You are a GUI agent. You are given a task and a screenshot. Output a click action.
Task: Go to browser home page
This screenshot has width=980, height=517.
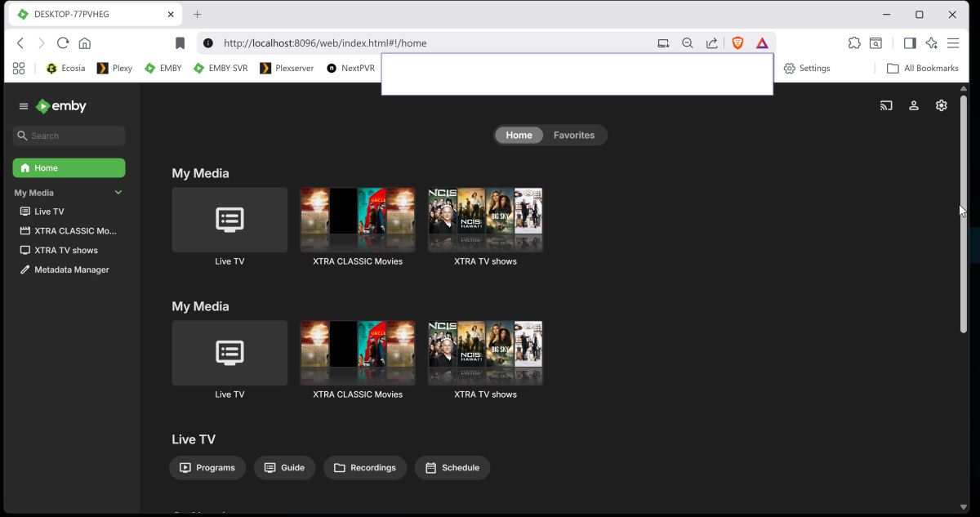coord(85,43)
